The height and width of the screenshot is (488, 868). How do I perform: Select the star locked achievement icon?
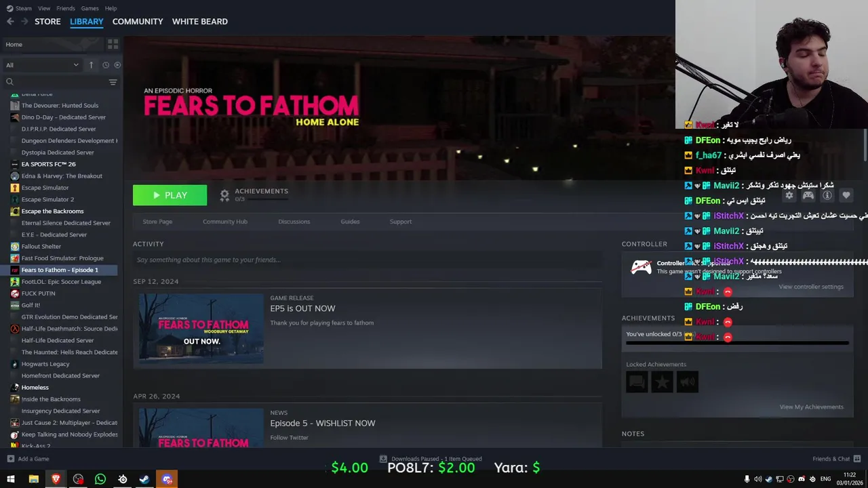(662, 382)
